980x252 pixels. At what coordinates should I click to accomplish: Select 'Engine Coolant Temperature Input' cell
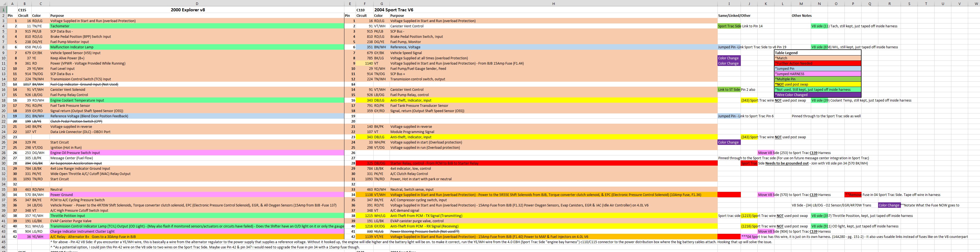[197, 100]
